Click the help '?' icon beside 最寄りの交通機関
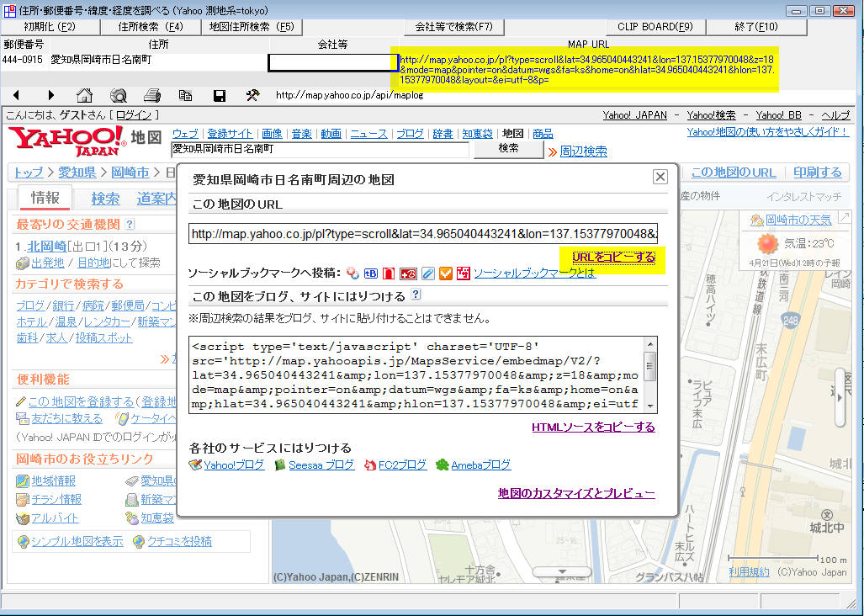The width and height of the screenshot is (864, 616). (x=130, y=224)
